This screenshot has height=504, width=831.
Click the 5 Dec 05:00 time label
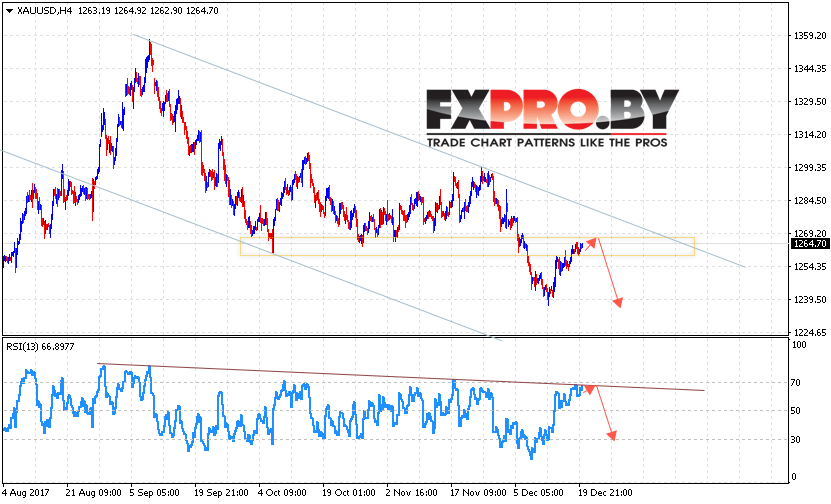540,492
